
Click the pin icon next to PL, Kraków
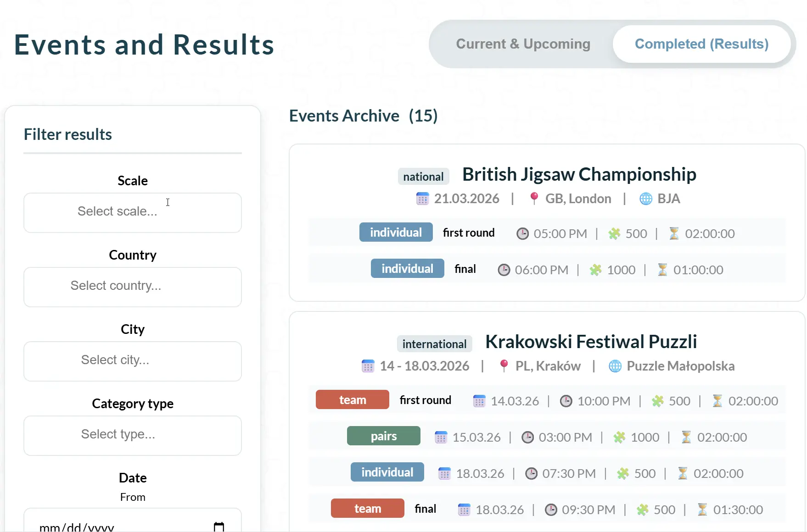point(504,366)
